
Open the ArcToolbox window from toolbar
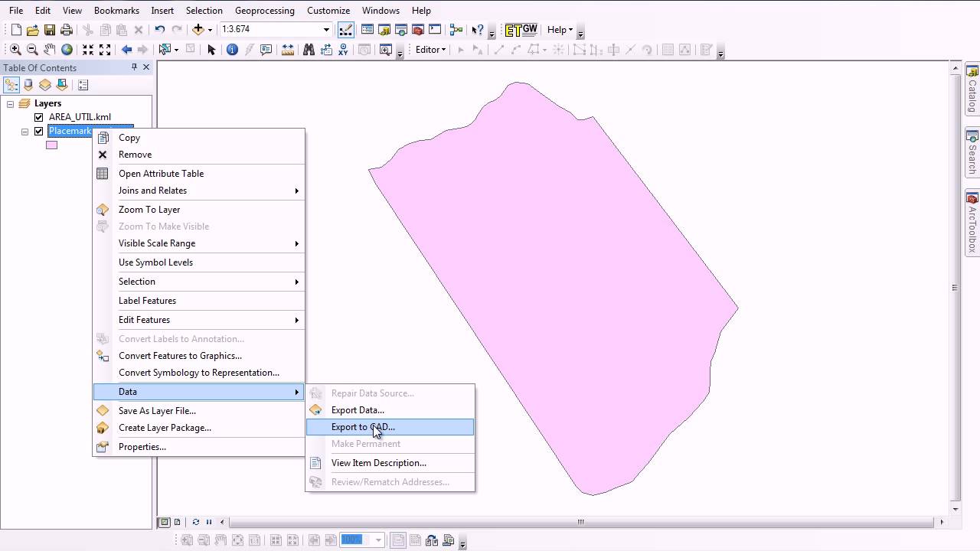pos(418,30)
